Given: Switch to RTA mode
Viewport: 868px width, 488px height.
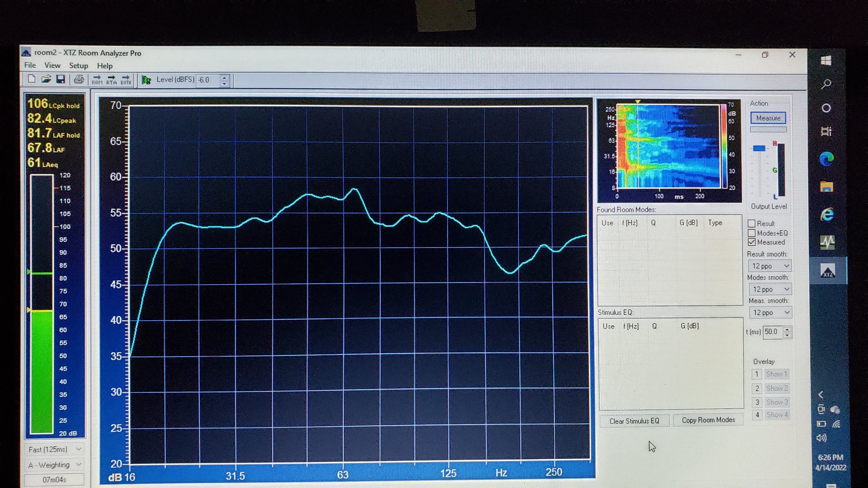Looking at the screenshot, I should 111,80.
